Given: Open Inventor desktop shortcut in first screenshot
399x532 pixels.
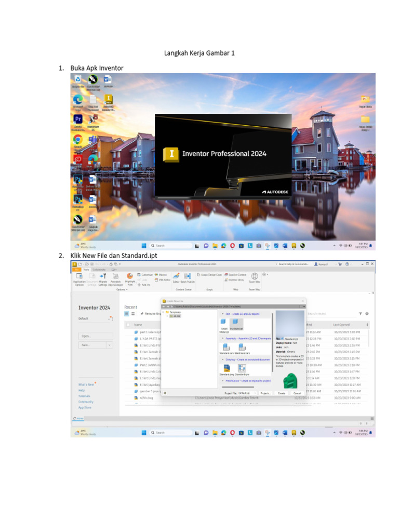Looking at the screenshot, I should [x=108, y=99].
